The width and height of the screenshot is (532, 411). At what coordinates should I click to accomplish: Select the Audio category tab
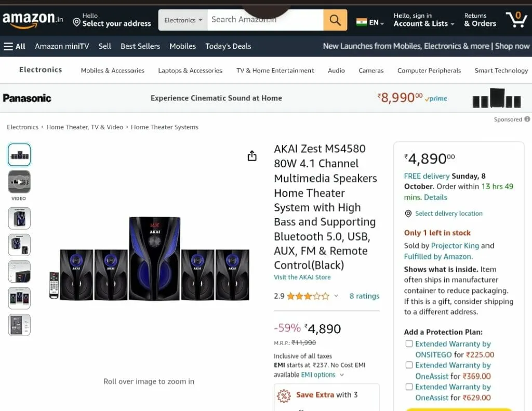tap(336, 71)
